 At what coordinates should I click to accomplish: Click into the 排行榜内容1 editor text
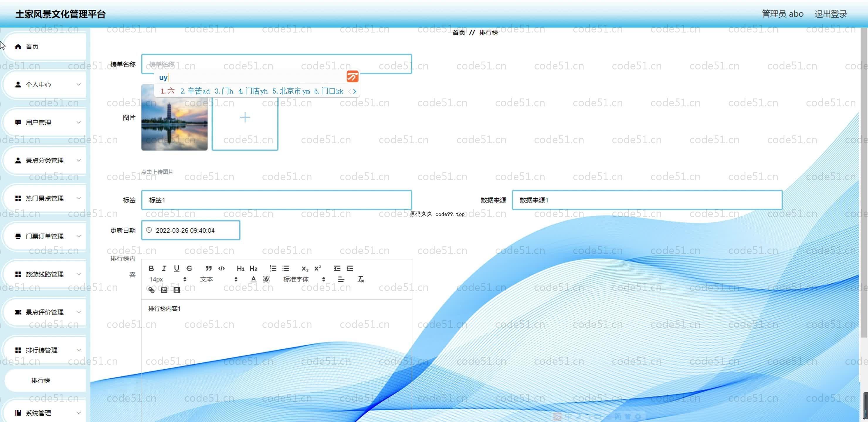[x=165, y=309]
